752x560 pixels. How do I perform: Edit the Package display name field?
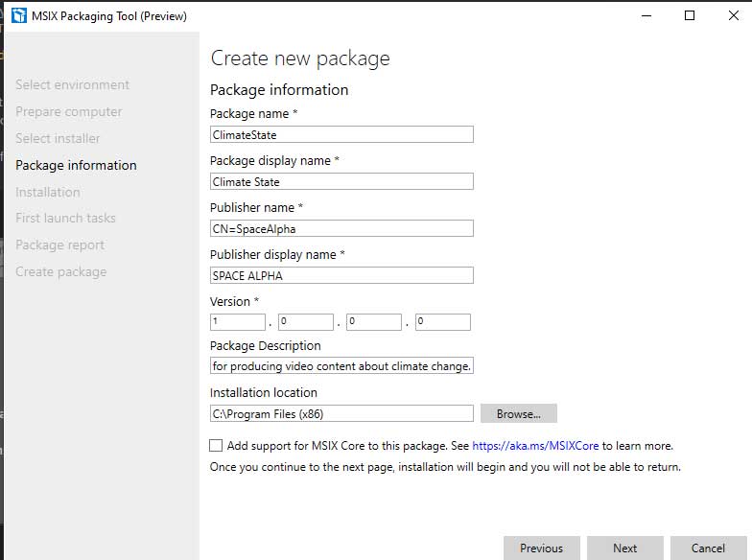click(341, 181)
